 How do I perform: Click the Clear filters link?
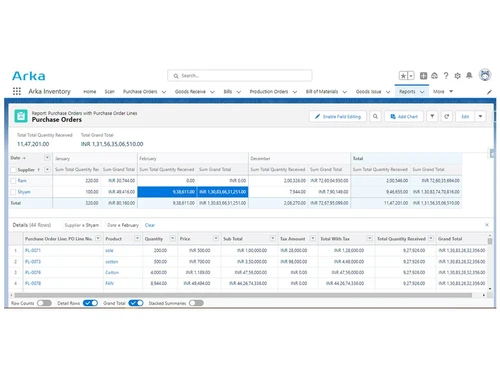point(150,225)
